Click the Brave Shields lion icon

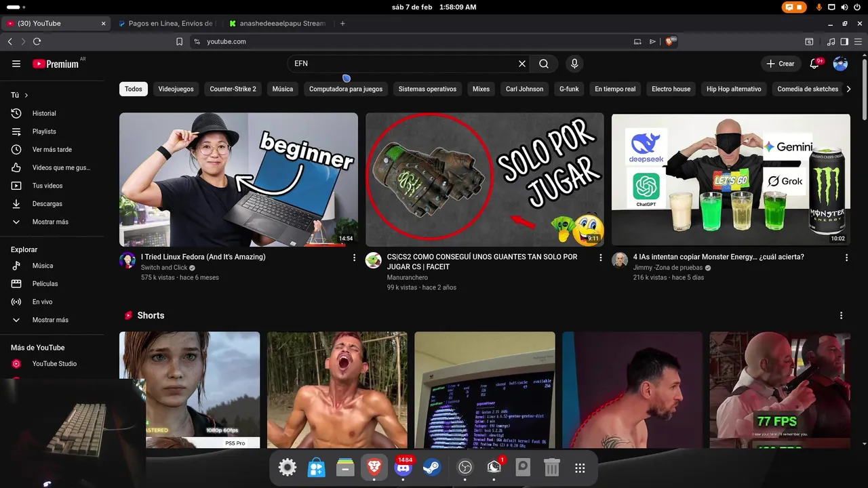[671, 41]
